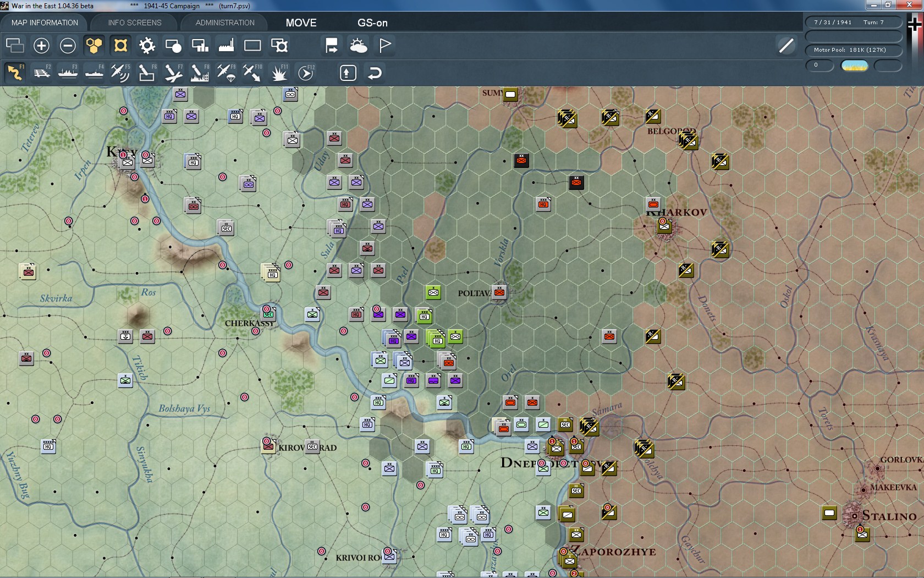This screenshot has width=924, height=578.
Task: Click the white pennant flag icon
Action: (385, 45)
